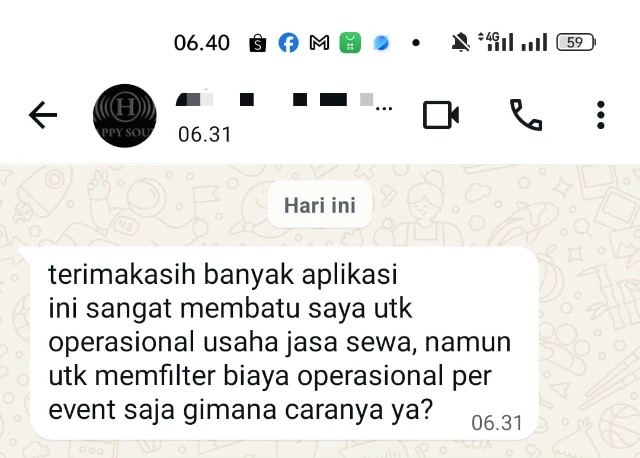Tap the Gmail notification icon
The width and height of the screenshot is (640, 458).
click(319, 42)
